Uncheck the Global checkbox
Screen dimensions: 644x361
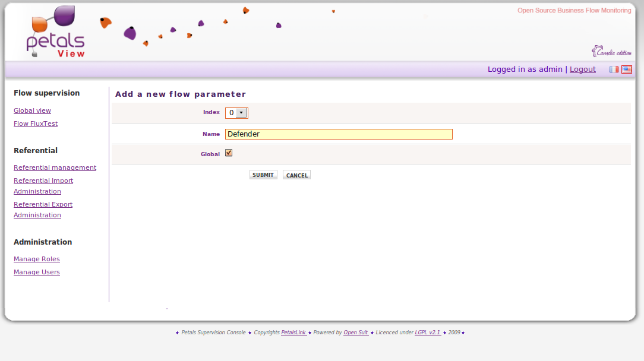(229, 153)
